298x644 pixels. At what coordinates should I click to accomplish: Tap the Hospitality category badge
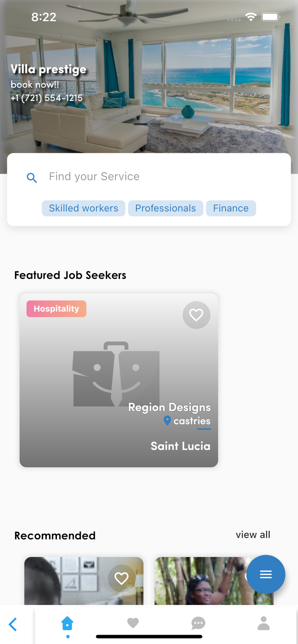[x=56, y=308]
